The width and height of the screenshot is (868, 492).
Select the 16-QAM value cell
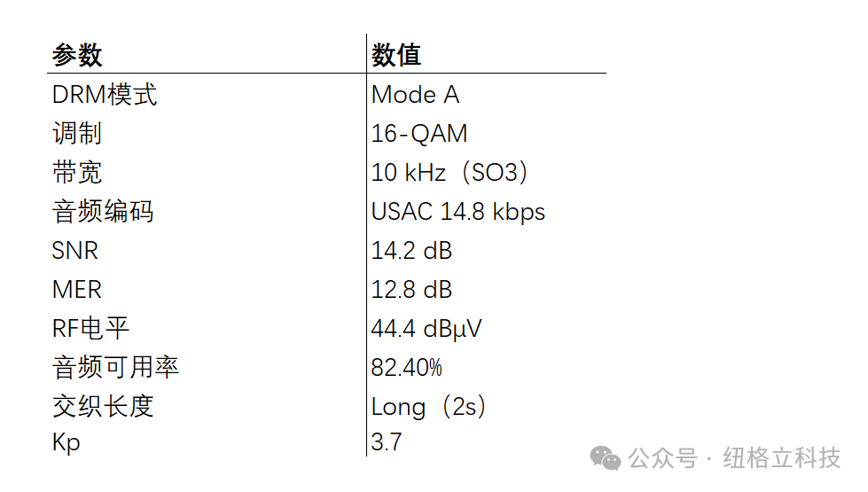pyautogui.click(x=419, y=133)
